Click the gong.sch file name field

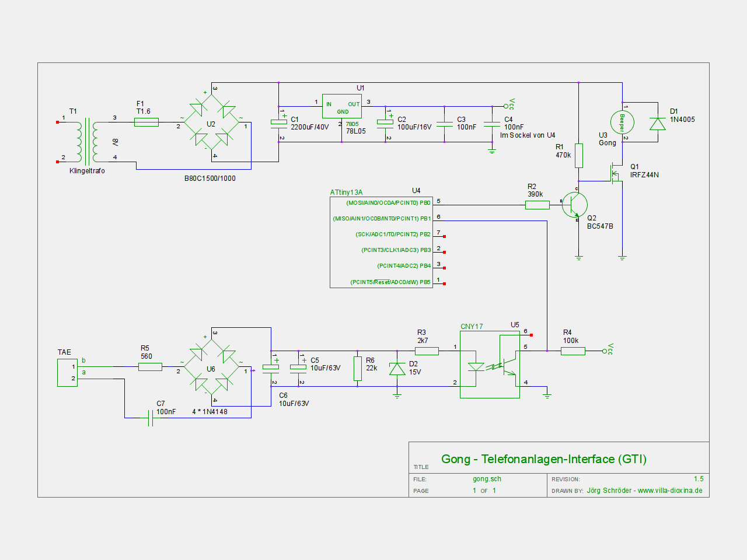(x=487, y=479)
